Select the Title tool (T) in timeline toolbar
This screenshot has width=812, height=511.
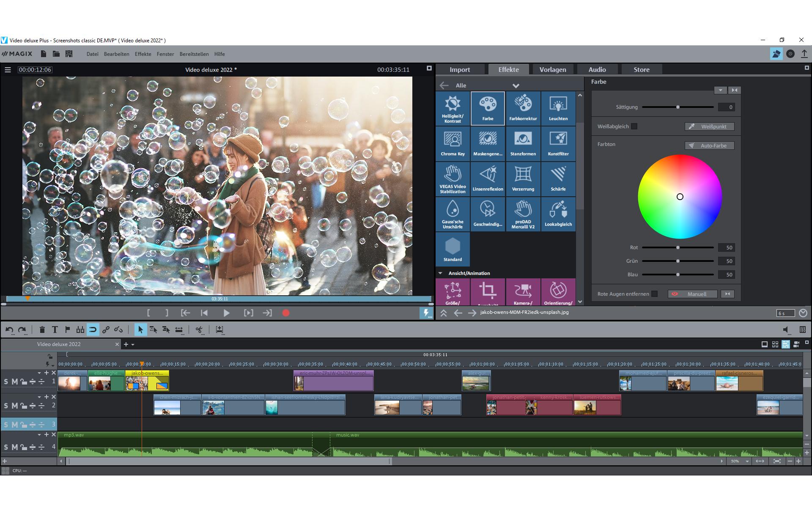55,330
